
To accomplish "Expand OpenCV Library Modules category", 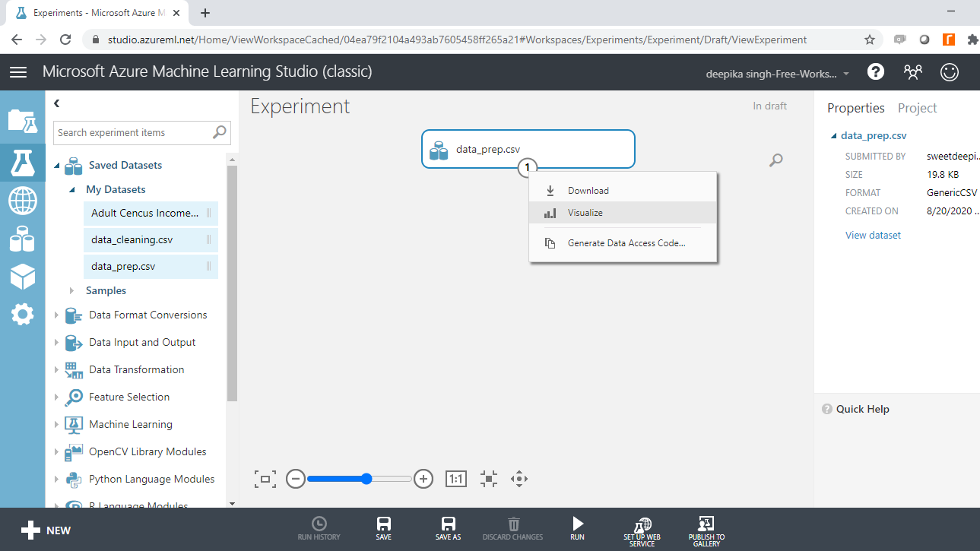I will point(56,452).
